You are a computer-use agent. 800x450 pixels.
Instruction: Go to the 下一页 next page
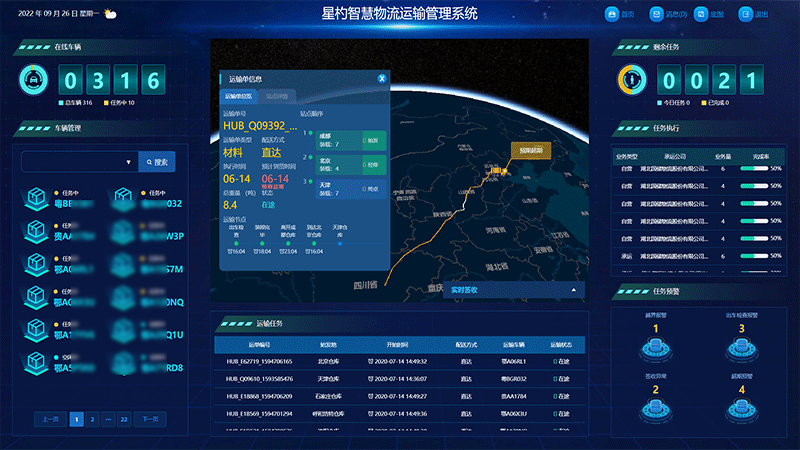tap(151, 420)
